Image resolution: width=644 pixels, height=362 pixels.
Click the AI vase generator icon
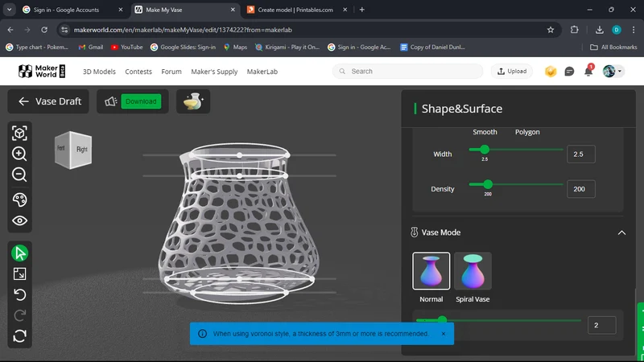(x=193, y=101)
